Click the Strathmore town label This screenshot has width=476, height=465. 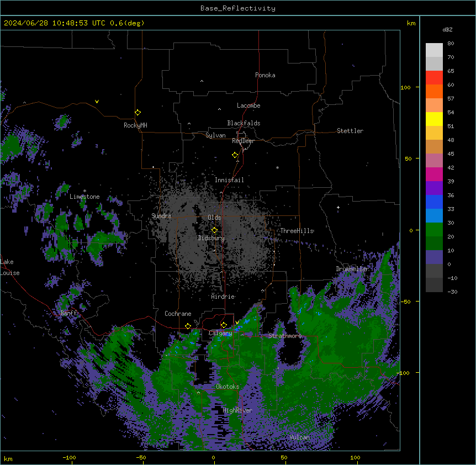coord(285,336)
